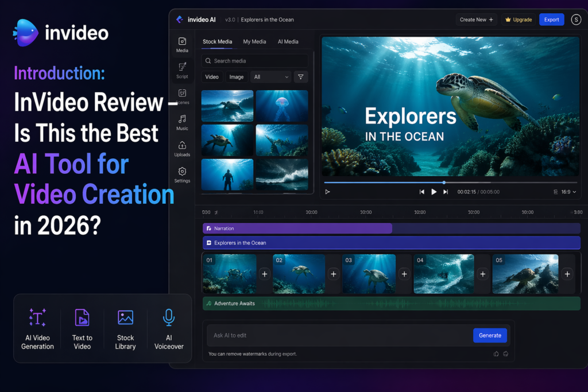Viewport: 588px width, 392px height.
Task: Select the diver silhouette stock thumbnail
Action: point(227,174)
